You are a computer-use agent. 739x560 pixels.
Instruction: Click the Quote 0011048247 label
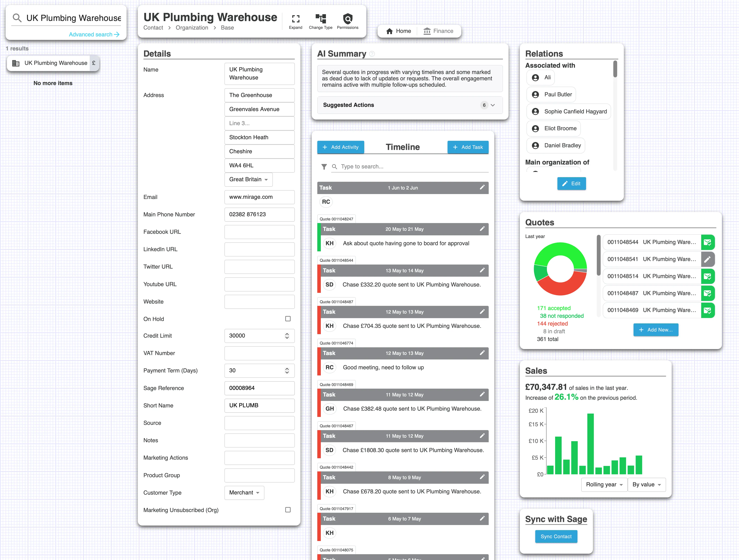point(336,219)
